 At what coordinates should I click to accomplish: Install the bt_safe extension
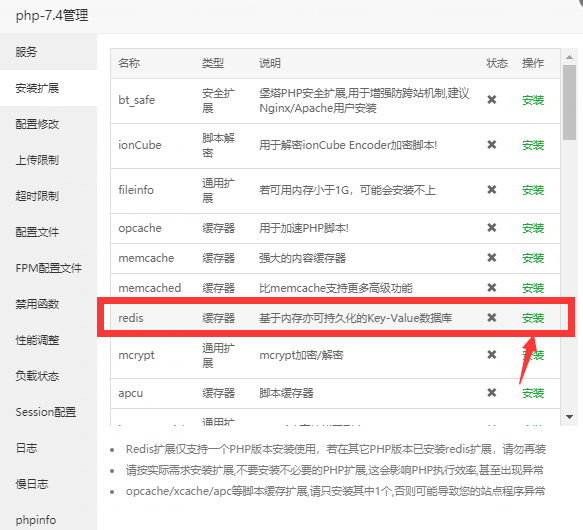pos(533,100)
